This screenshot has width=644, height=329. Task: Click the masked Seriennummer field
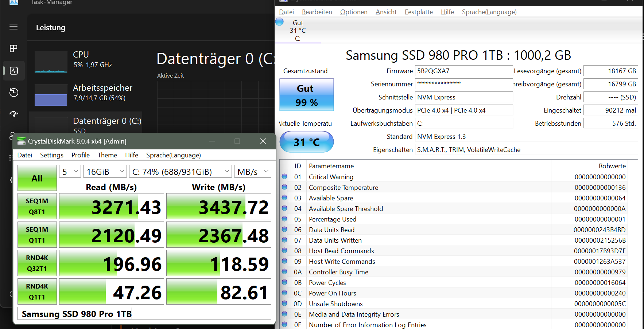464,84
